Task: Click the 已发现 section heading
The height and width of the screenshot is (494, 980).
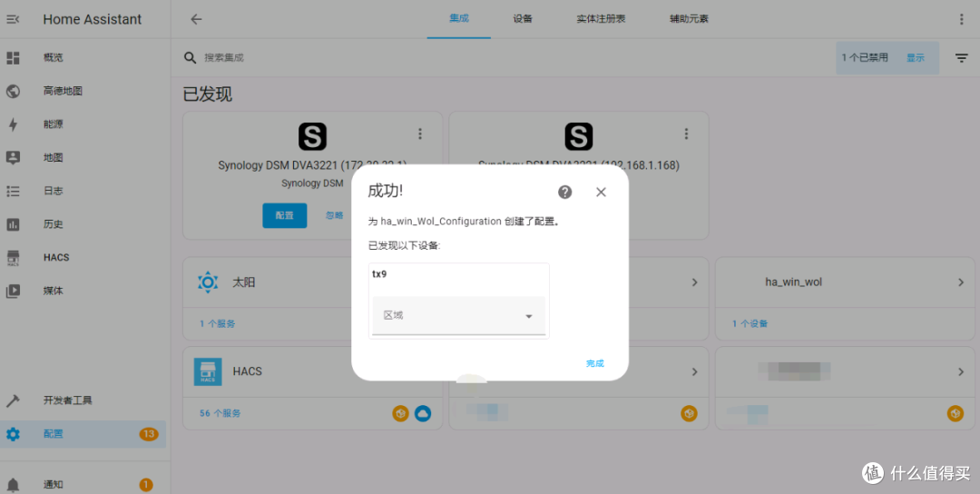Action: point(208,95)
